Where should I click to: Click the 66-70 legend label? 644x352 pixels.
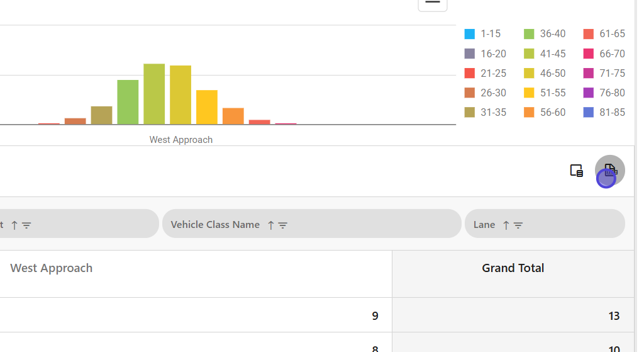pos(612,54)
